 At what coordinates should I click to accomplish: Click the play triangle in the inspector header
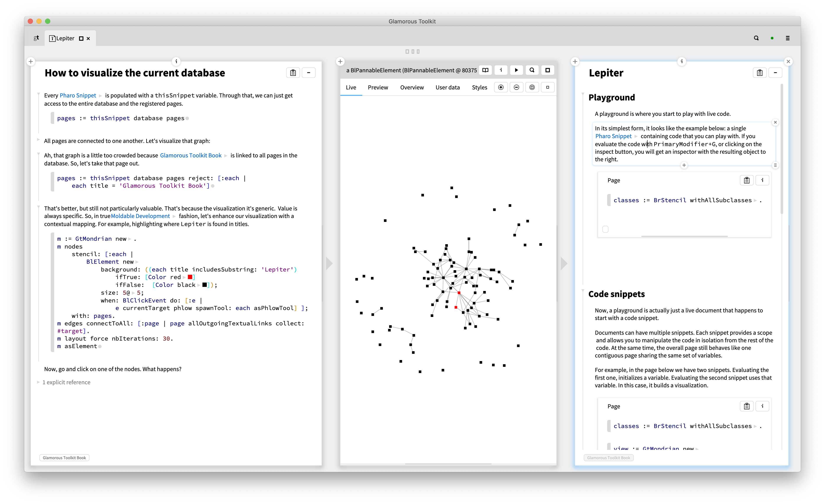click(516, 70)
